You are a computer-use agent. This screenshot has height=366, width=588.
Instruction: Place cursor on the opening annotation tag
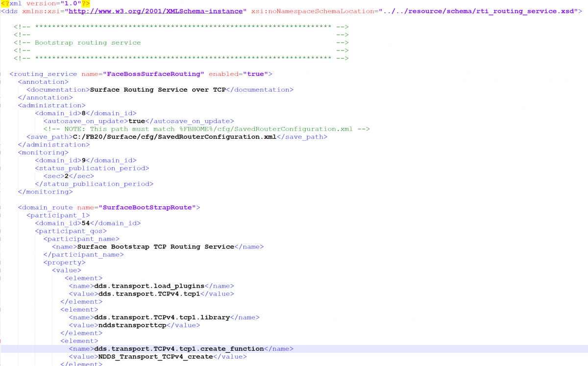pos(44,82)
